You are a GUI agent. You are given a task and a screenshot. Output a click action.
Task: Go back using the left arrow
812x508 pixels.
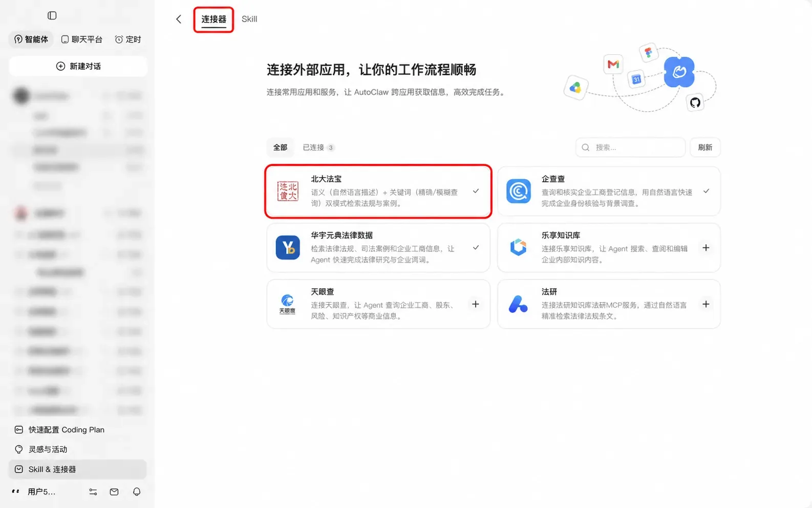click(179, 19)
